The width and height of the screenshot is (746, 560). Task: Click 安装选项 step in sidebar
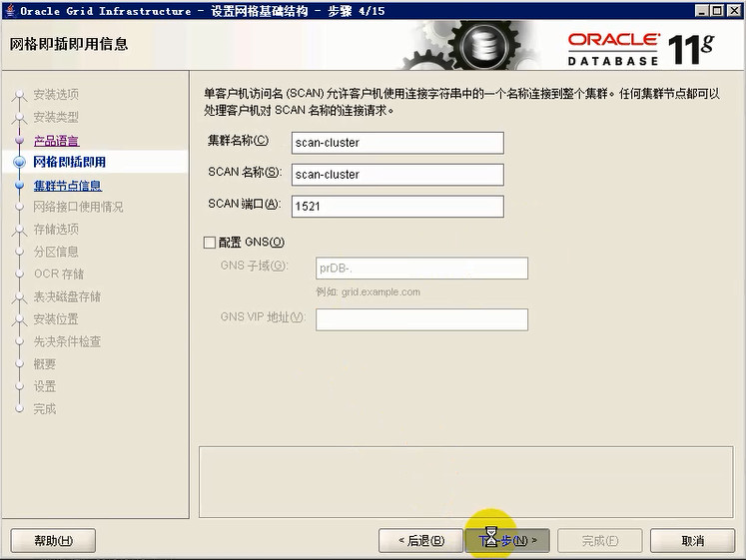pyautogui.click(x=56, y=95)
